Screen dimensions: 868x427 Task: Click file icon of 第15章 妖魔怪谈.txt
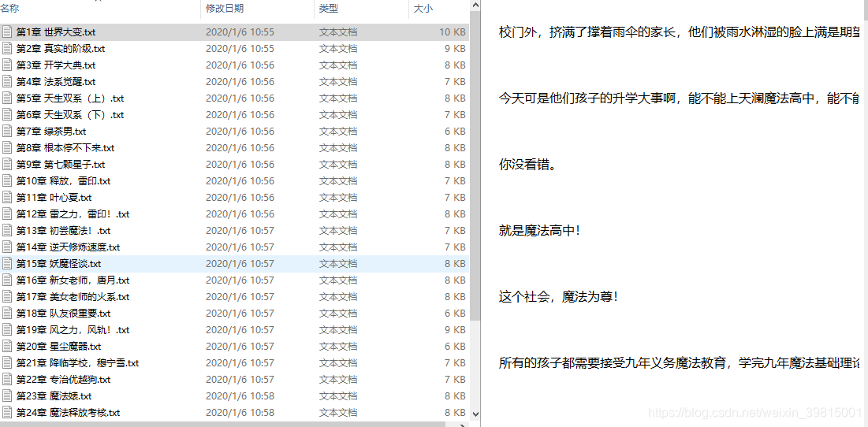tap(6, 264)
